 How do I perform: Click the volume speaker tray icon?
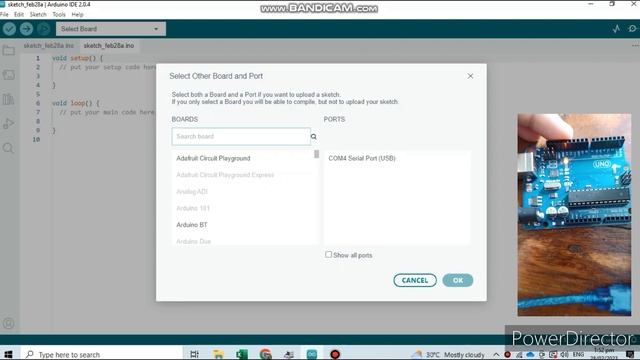[x=565, y=354]
